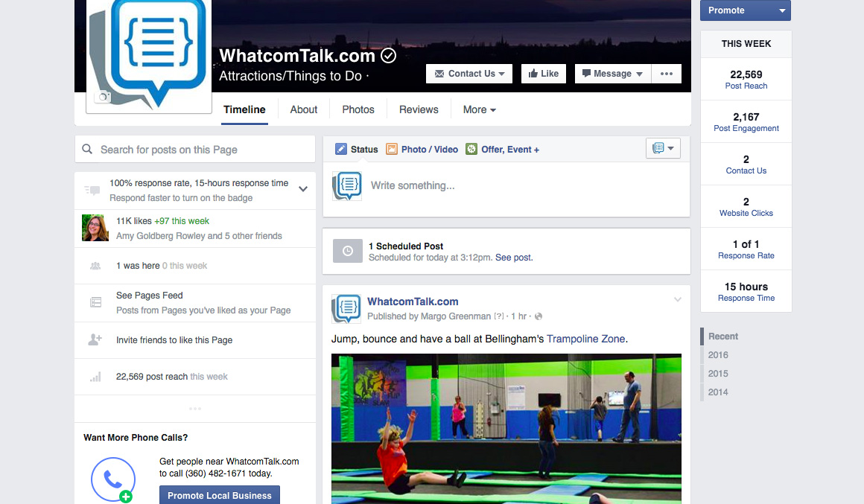The image size is (864, 504).
Task: Click the scheduled post clock icon
Action: [348, 251]
